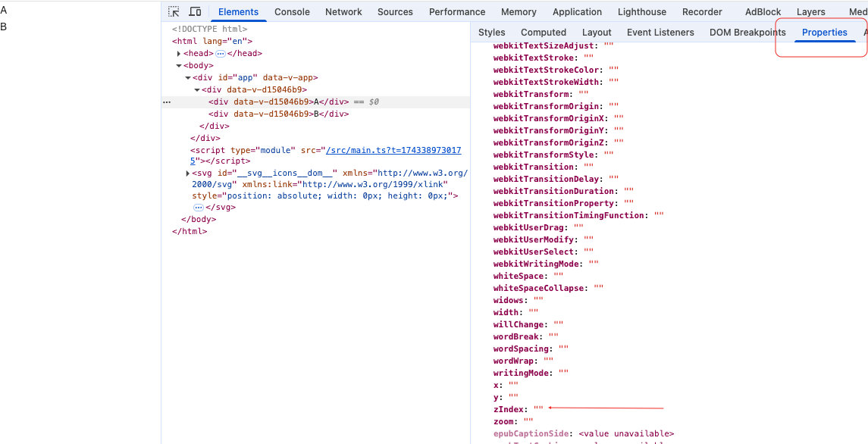Click the text A on the page
Screen dimensions: 868x444
3,9
